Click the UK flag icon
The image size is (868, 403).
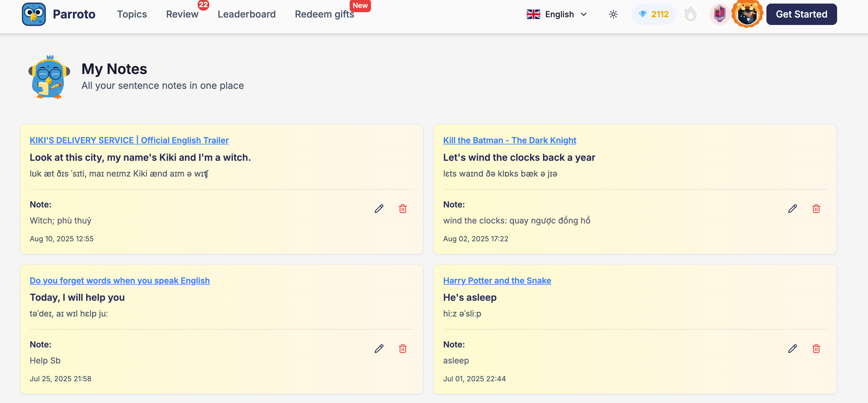534,14
